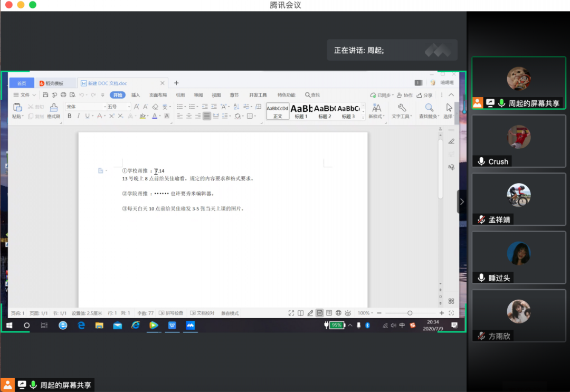Click the Find and Replace (查找替换) magnifier icon
570x392 pixels.
(429, 108)
